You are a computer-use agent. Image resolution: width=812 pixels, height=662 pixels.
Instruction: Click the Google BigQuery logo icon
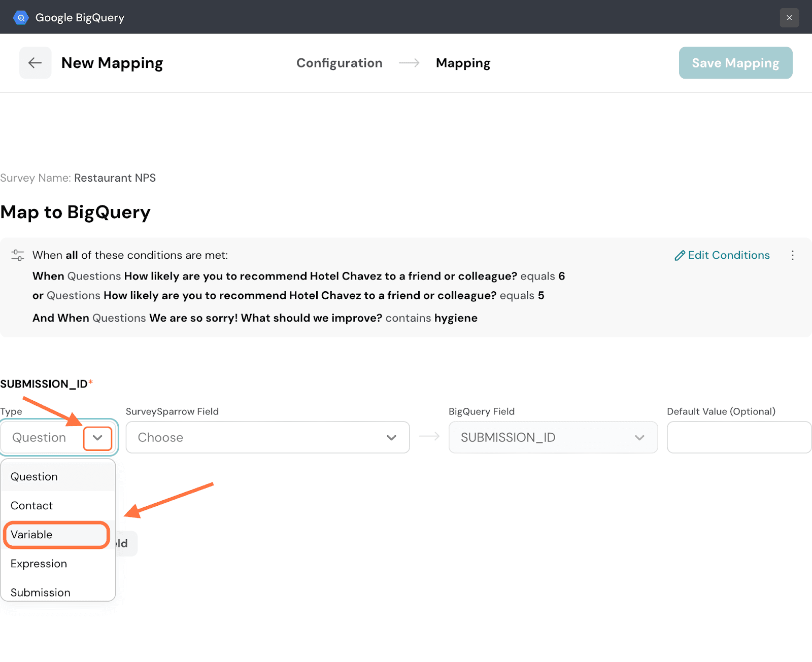point(21,18)
